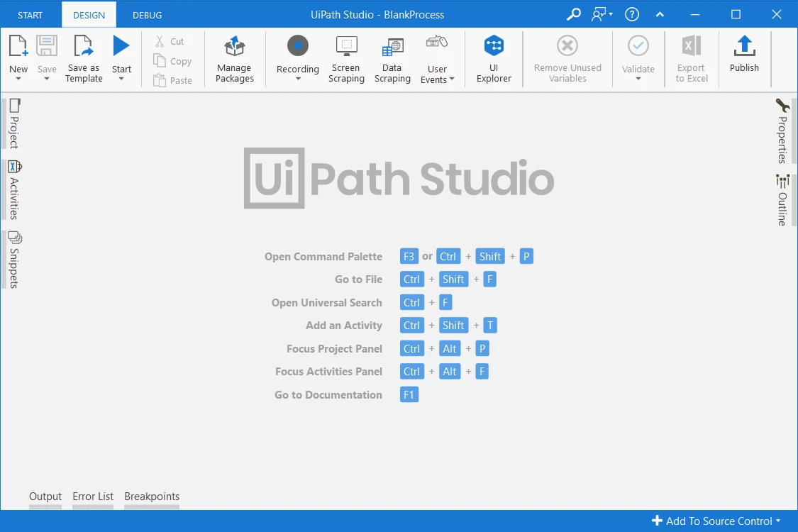Show the Breakpoints panel
798x532 pixels.
pyautogui.click(x=152, y=497)
